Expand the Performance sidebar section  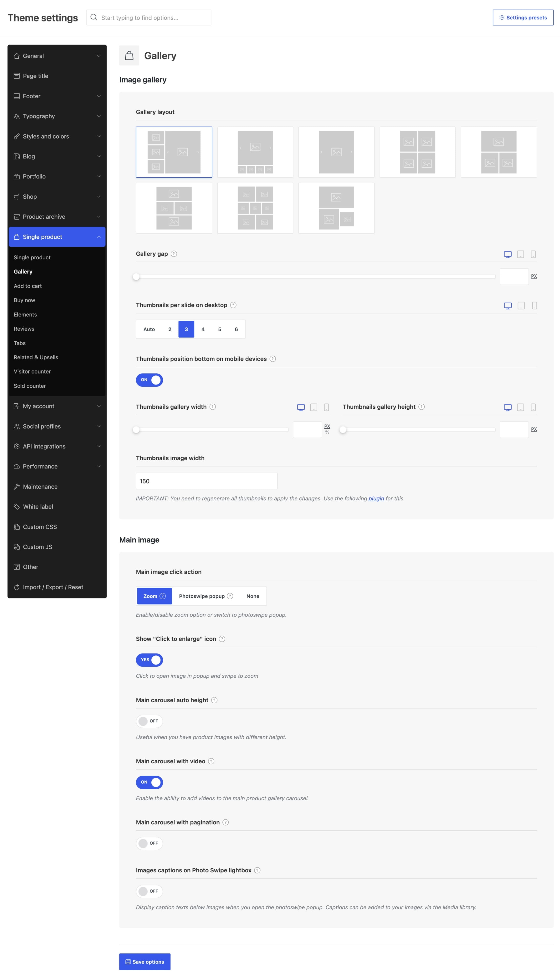[57, 467]
